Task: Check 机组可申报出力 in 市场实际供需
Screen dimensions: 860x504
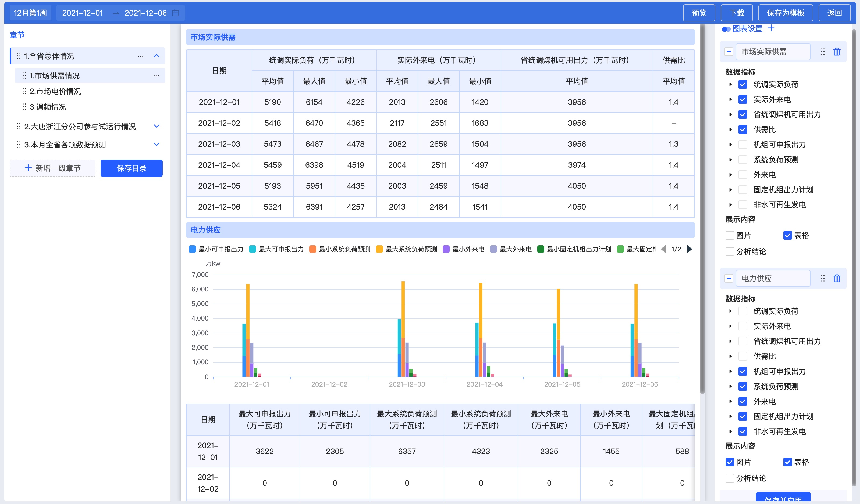Action: click(742, 145)
